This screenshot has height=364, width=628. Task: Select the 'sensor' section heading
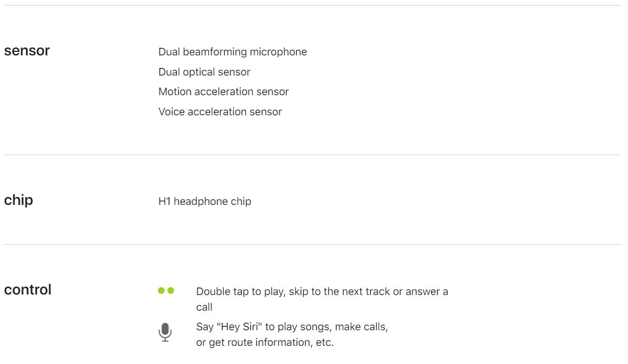pos(27,51)
